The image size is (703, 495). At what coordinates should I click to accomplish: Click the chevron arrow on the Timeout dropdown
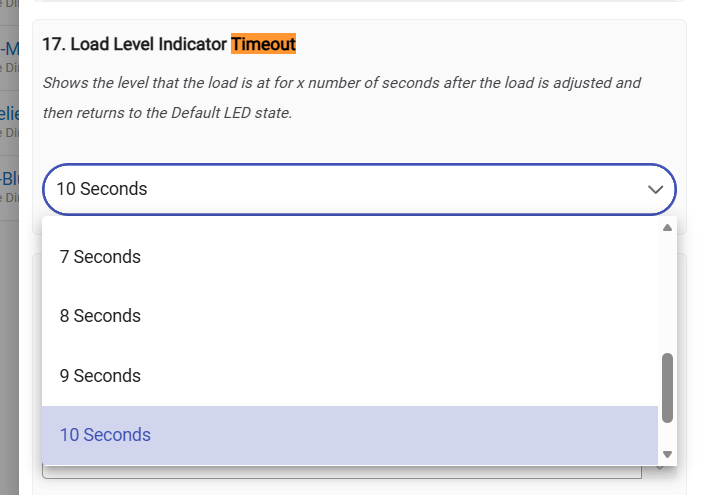click(656, 189)
